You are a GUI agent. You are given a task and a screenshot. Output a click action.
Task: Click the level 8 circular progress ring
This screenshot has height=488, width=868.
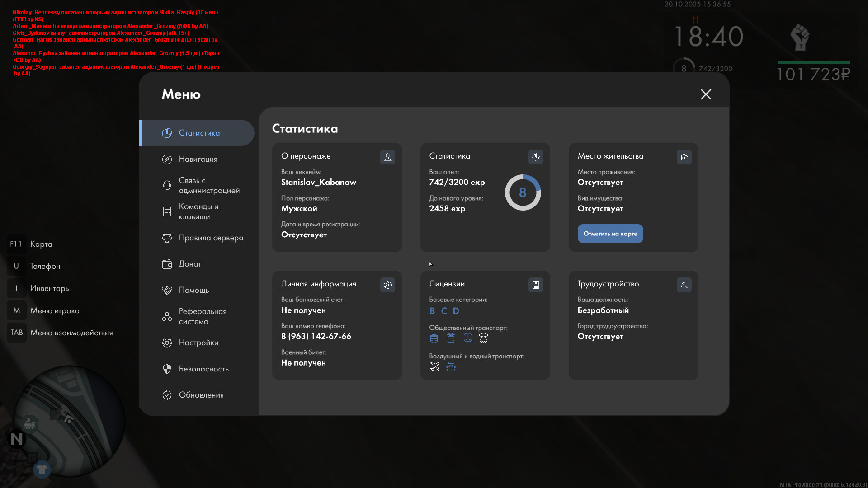click(523, 192)
